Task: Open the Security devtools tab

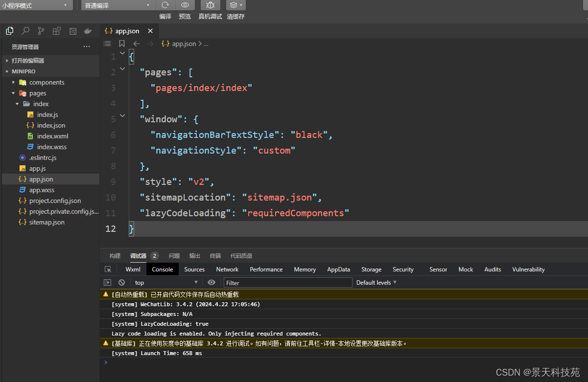Action: point(403,270)
